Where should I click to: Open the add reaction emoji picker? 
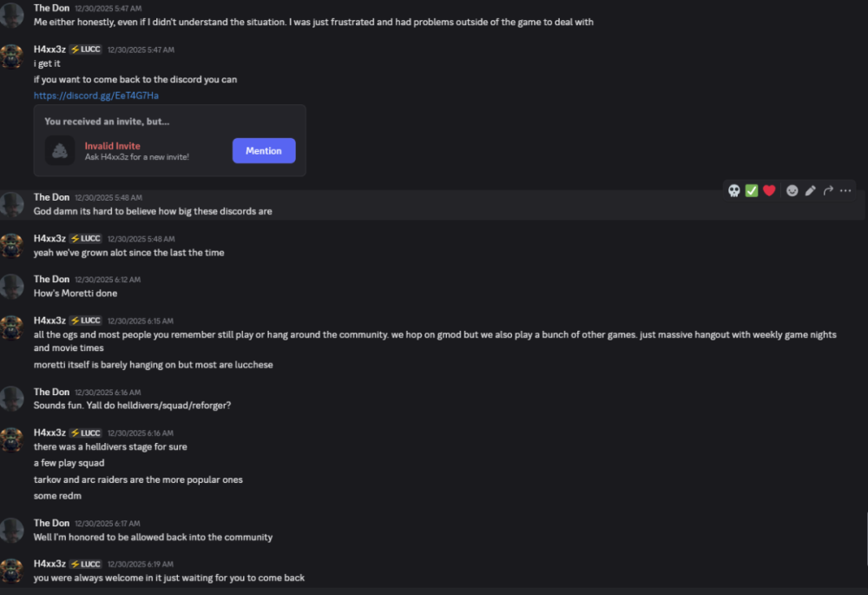point(792,190)
